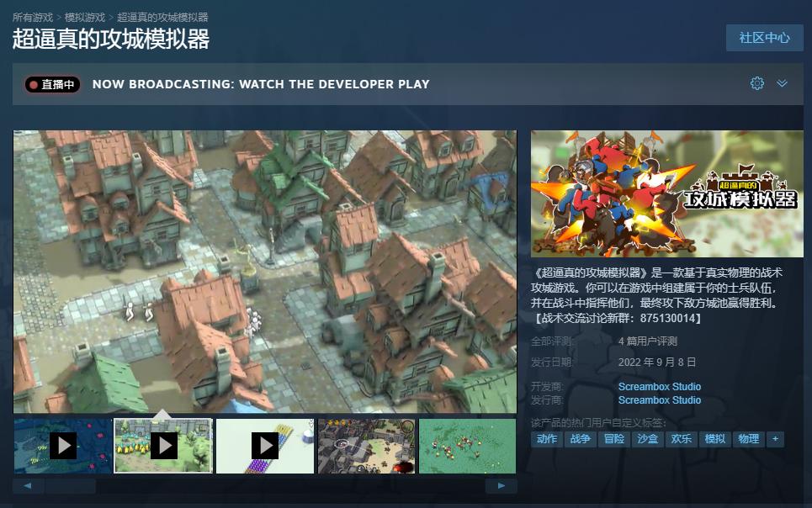Viewport: 812px width, 508px height.
Task: Click the red 直播中 live badge
Action: tap(50, 83)
